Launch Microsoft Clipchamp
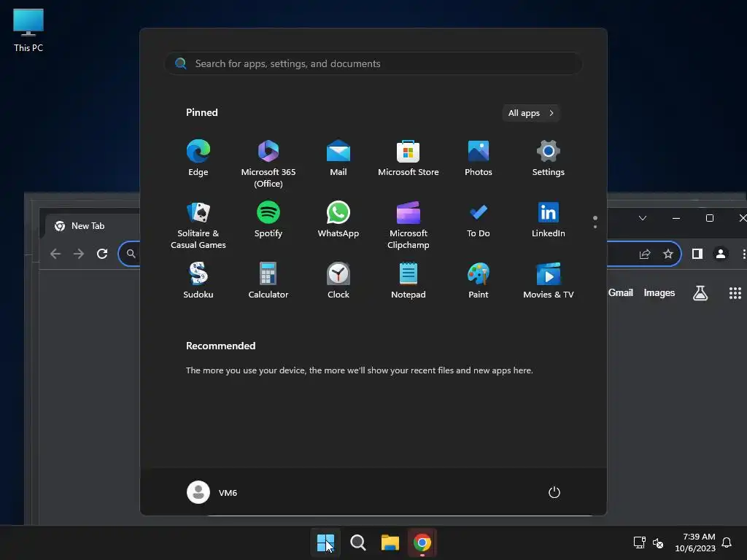 409,225
